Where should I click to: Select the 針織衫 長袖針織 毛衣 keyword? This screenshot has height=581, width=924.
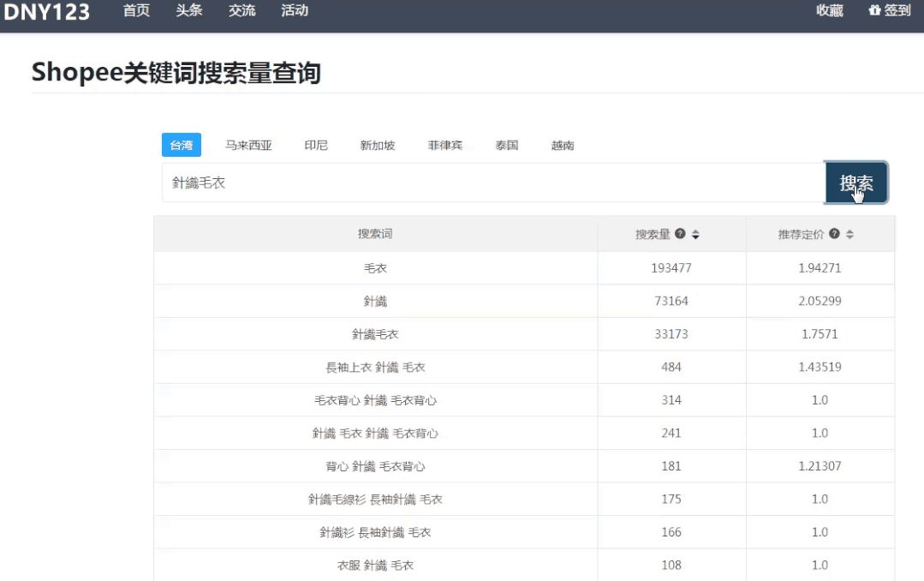tap(375, 532)
